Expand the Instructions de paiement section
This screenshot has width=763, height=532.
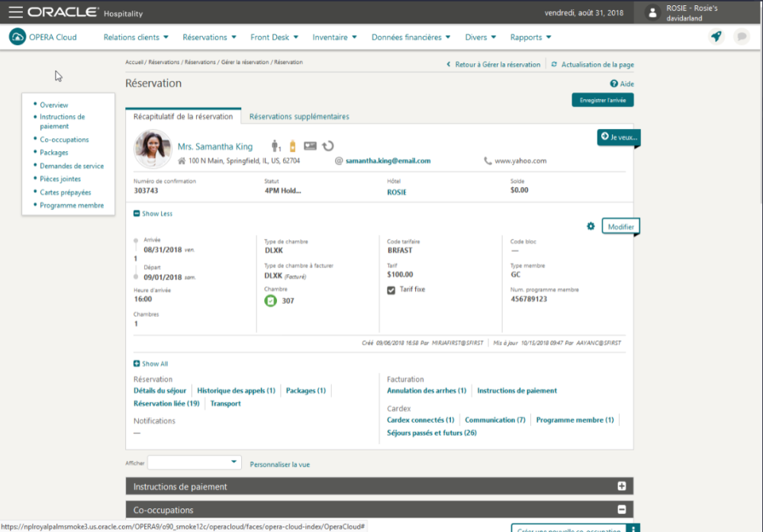pos(622,486)
